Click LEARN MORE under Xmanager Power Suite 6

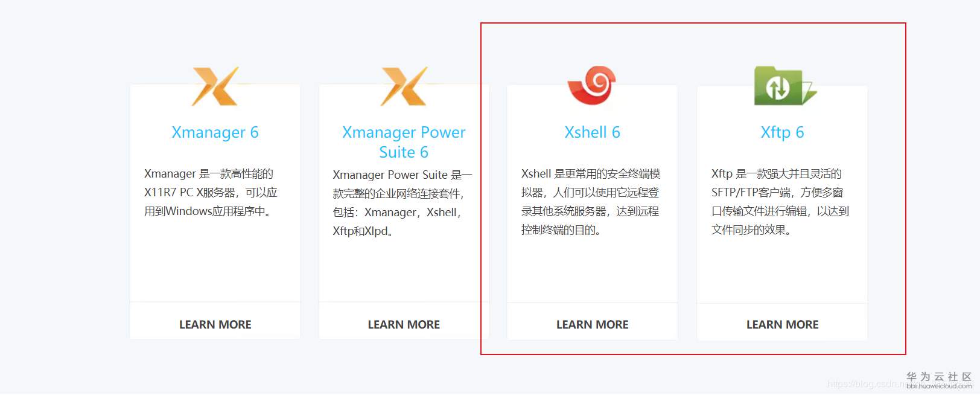coord(404,324)
